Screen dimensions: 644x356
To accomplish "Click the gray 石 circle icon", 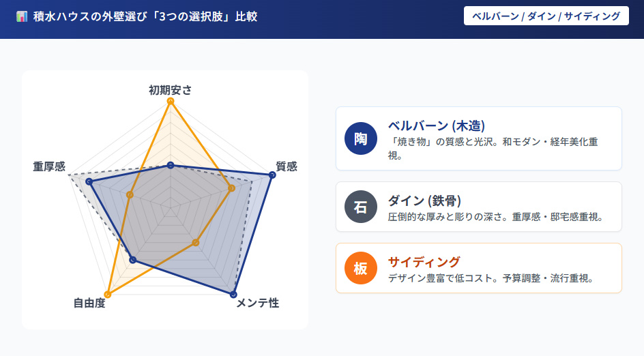I will coord(361,207).
